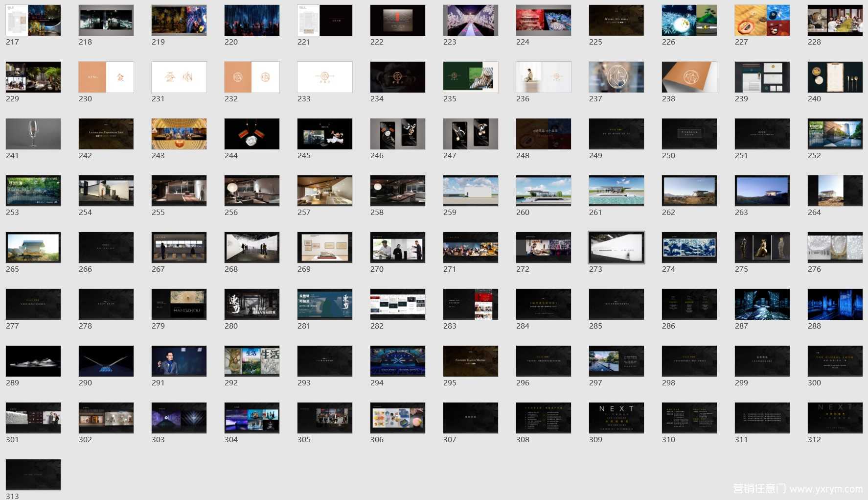Pick slide 265 with the sunlit pavilion

[x=33, y=247]
